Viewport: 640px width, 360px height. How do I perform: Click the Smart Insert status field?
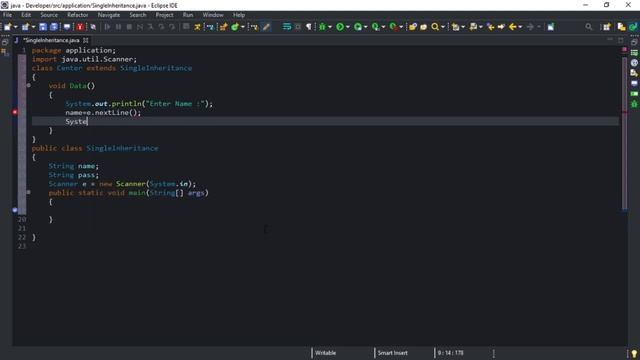point(393,353)
